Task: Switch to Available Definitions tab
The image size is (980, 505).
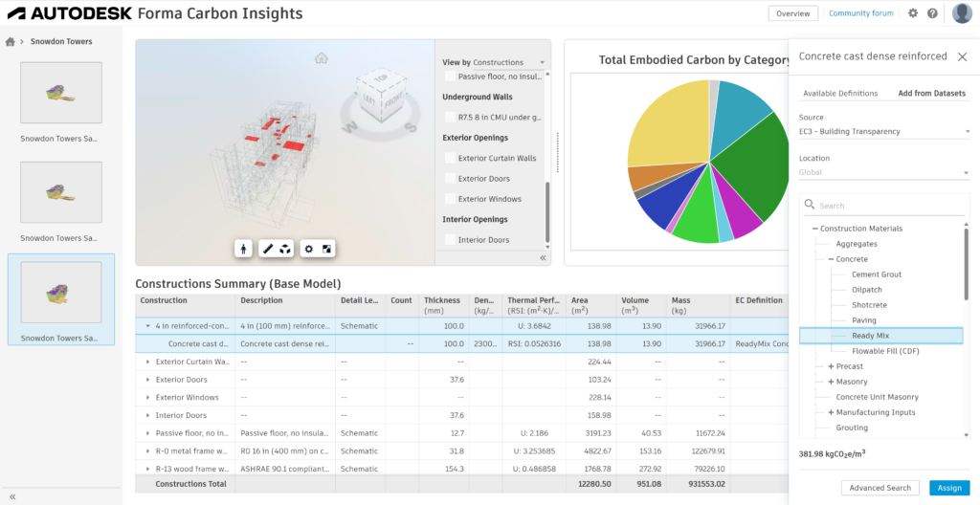Action: (x=840, y=94)
